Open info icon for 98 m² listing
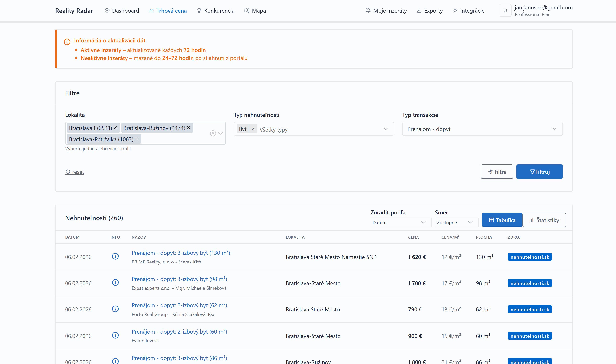The image size is (616, 364). [115, 283]
